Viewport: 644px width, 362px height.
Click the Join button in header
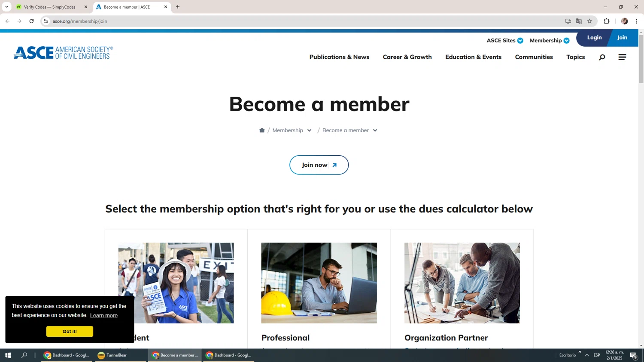623,38
